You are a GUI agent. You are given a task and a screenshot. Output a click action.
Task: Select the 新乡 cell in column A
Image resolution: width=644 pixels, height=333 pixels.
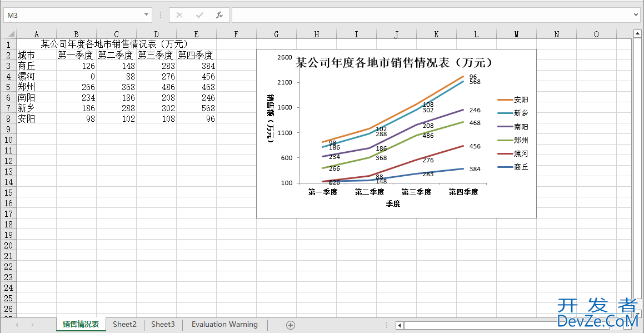tap(37, 108)
